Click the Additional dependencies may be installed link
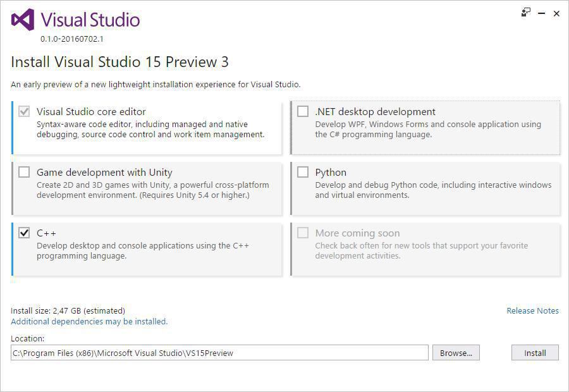Viewport: 569px width, 392px height. click(x=89, y=322)
